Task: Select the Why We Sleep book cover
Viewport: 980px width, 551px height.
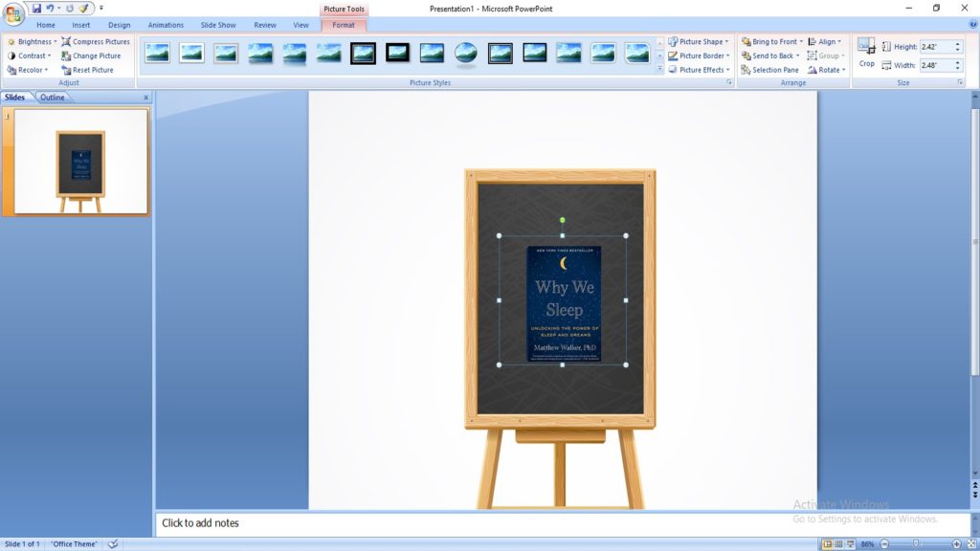Action: 564,303
